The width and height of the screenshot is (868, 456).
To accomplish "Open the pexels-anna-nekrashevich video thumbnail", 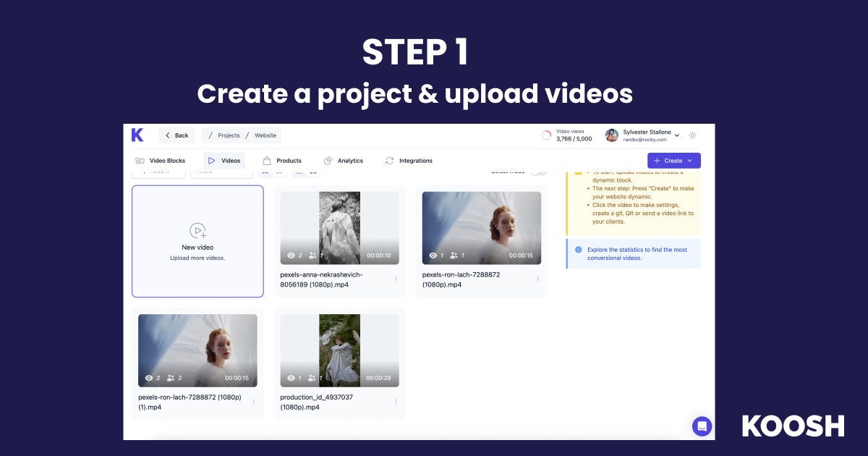I will [x=339, y=228].
